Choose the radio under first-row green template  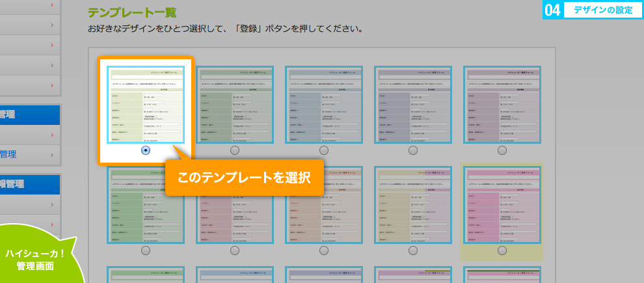235,150
